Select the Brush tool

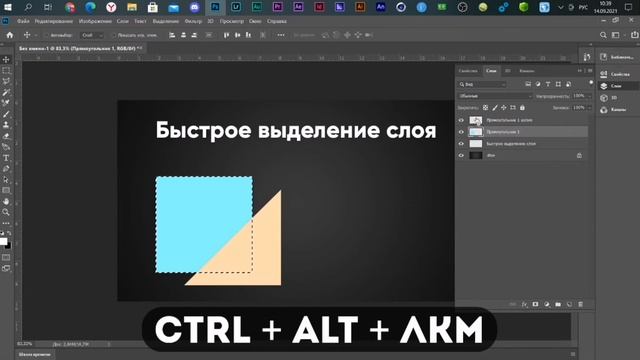click(x=6, y=114)
